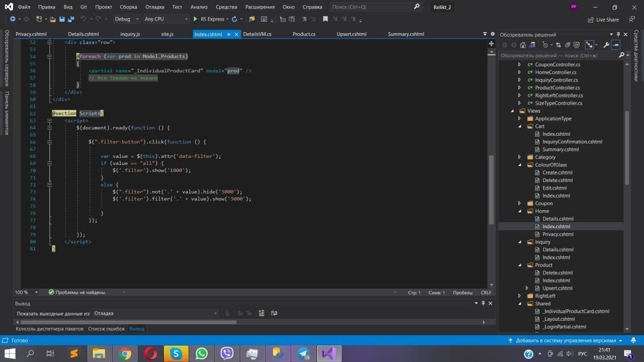The width and height of the screenshot is (644, 362).
Task: Toggle preview selected items in Solution Explorer
Action: 616,45
